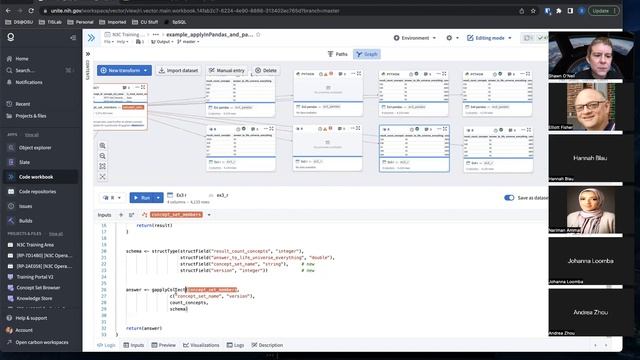
Task: Reload the browser page
Action: point(31,11)
